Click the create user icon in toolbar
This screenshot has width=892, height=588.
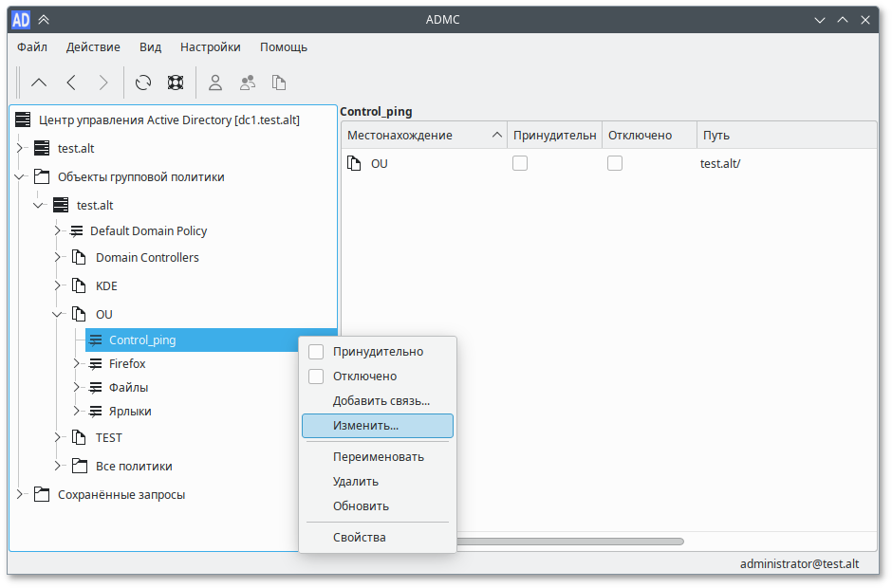215,83
